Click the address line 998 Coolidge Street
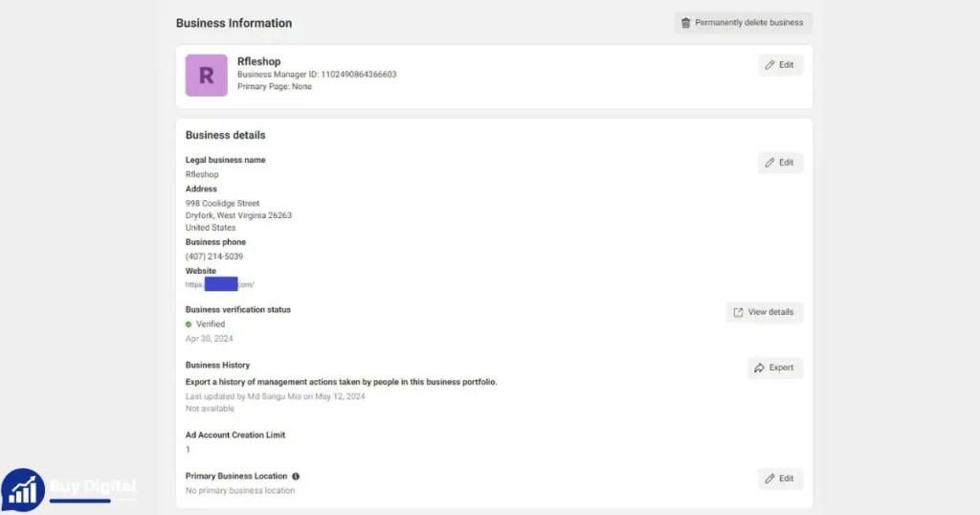The height and width of the screenshot is (515, 980). point(222,203)
